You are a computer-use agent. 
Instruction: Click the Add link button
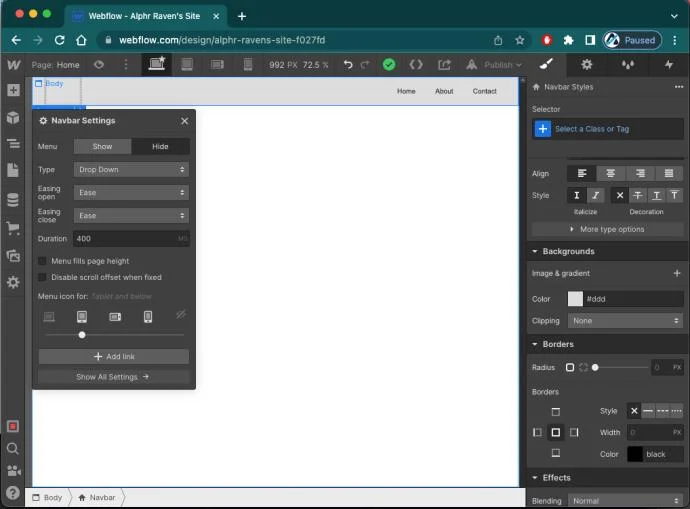coord(114,356)
